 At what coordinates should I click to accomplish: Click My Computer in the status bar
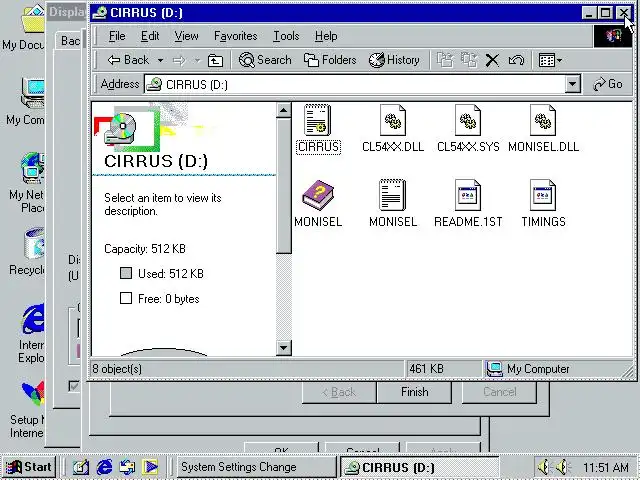(527, 369)
